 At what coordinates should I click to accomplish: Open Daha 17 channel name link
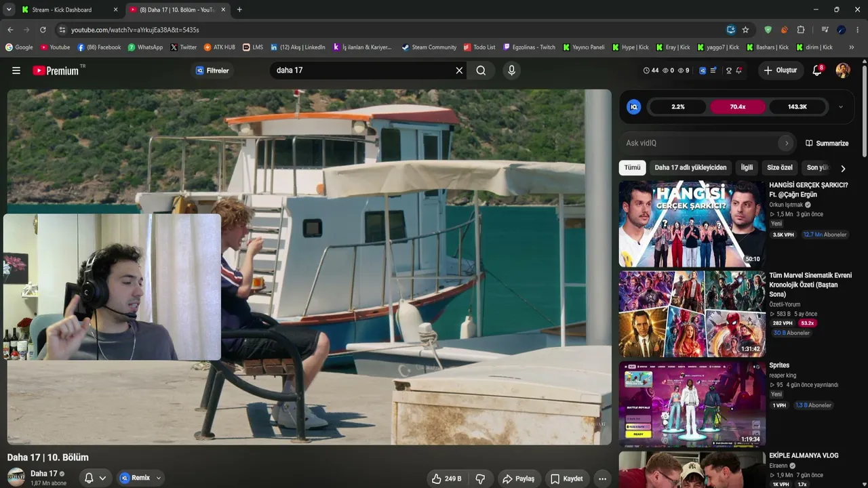click(x=44, y=473)
